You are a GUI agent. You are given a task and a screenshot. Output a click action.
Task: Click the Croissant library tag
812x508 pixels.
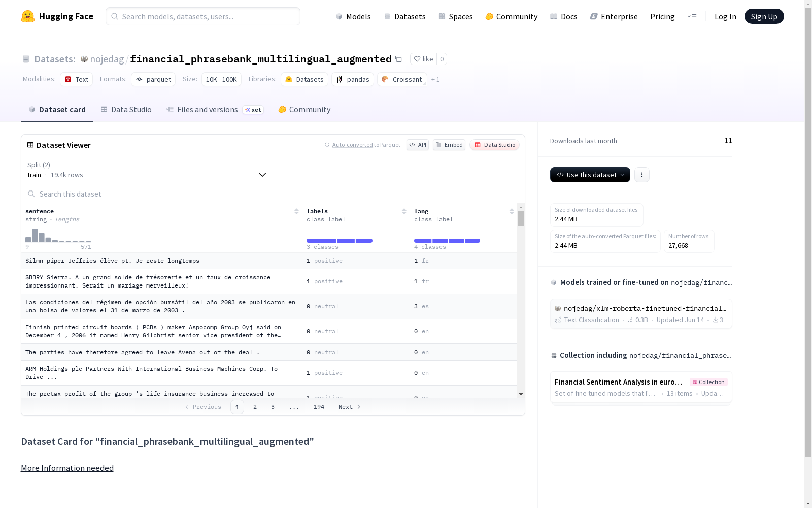402,79
